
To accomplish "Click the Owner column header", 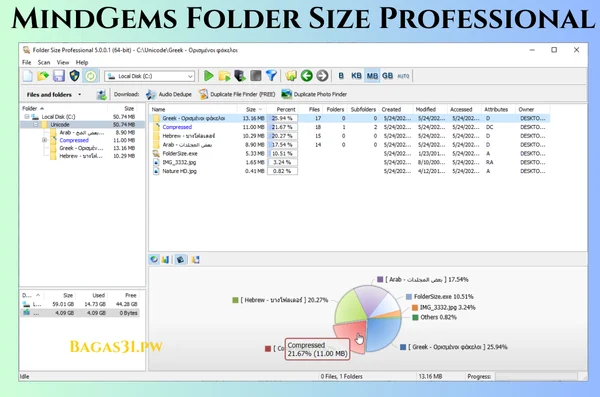I will tap(533, 109).
